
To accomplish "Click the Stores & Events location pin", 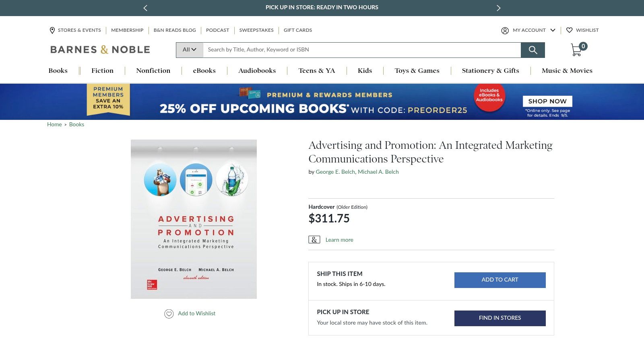I will (x=52, y=30).
